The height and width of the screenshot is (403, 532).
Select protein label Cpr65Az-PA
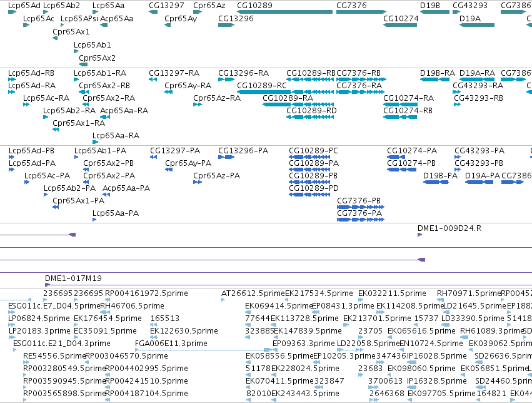tap(216, 175)
